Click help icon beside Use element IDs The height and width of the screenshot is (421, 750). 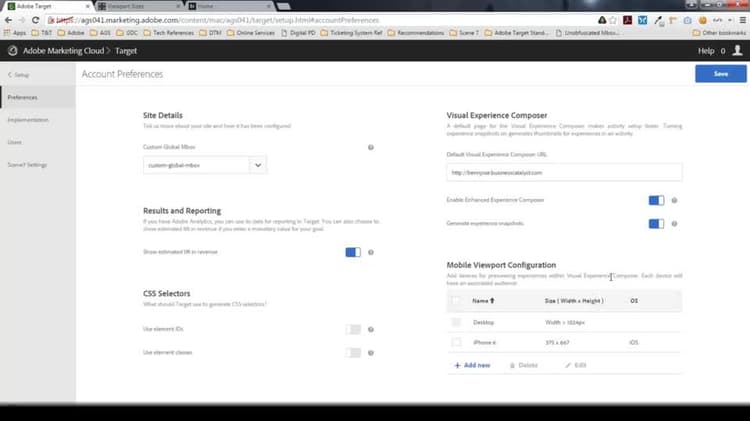(x=371, y=329)
